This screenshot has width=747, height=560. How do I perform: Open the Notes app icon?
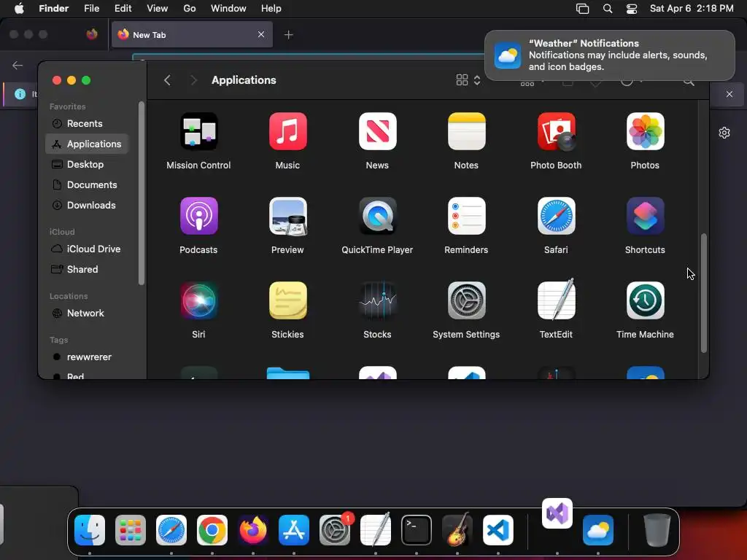click(466, 131)
